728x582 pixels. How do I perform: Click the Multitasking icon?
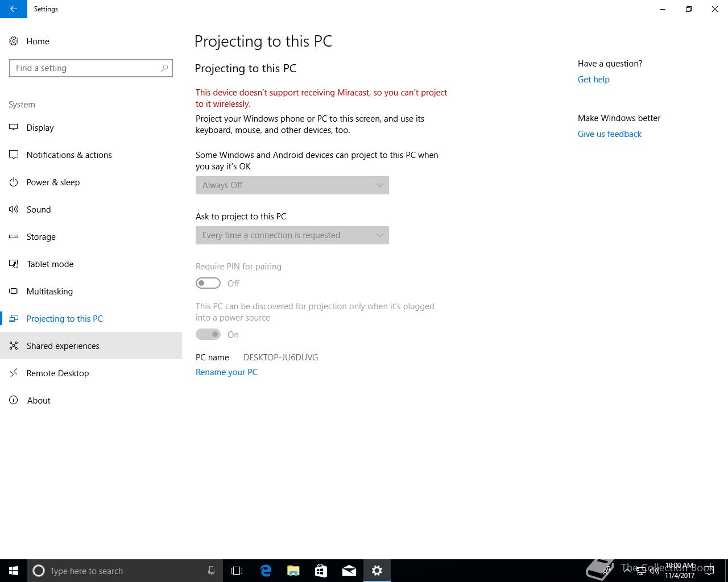point(14,291)
